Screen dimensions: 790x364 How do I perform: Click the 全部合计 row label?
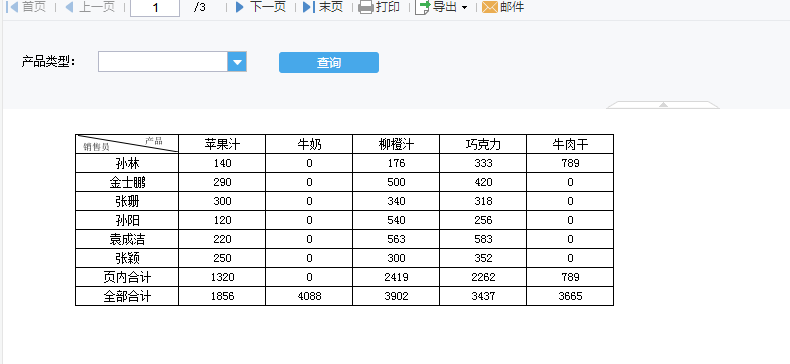(127, 296)
